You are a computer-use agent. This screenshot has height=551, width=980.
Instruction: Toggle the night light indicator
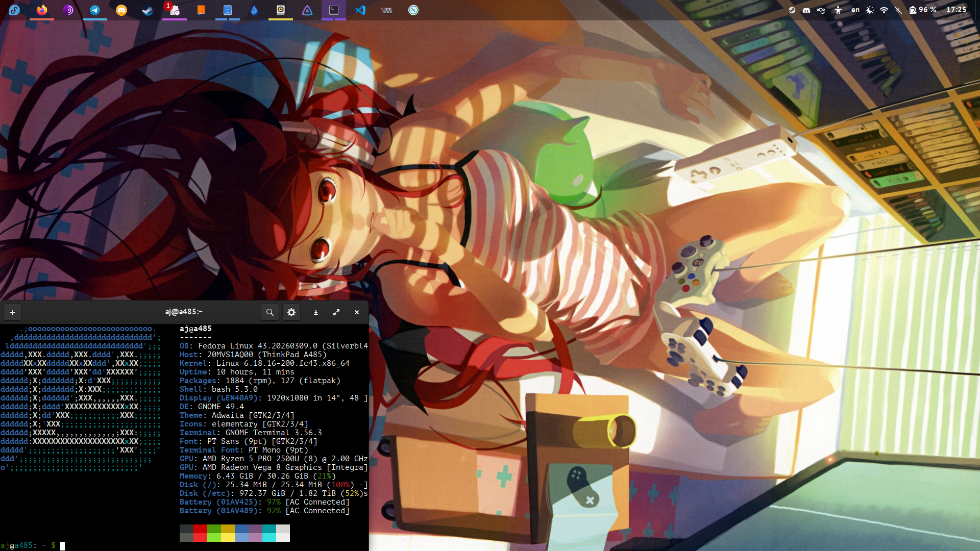coord(870,10)
